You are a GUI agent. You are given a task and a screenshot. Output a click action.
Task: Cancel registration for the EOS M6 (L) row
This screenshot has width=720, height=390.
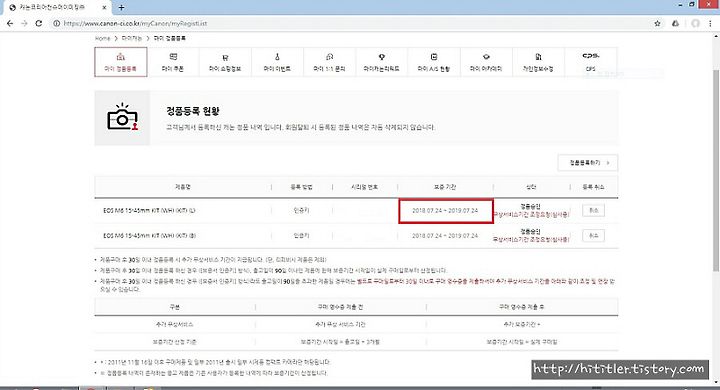(593, 210)
